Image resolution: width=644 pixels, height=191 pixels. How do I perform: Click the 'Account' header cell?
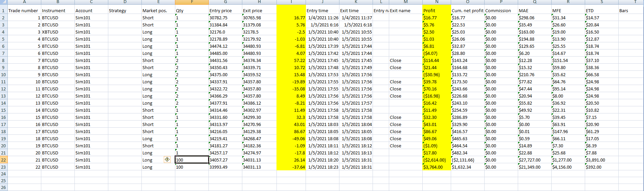tap(91, 10)
